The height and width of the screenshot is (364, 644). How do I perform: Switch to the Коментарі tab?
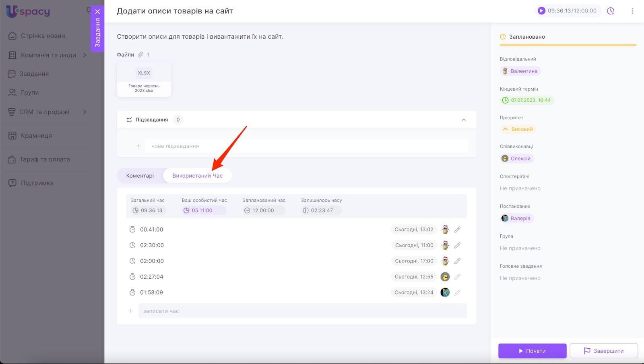(140, 176)
